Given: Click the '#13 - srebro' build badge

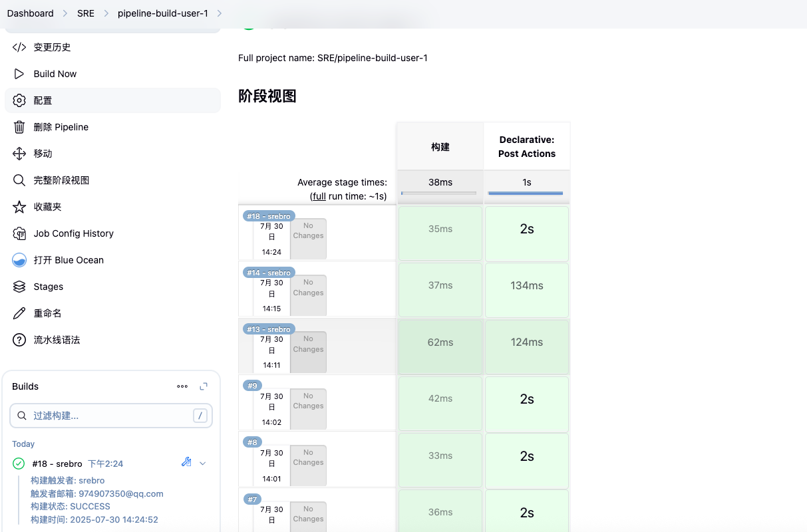Looking at the screenshot, I should pyautogui.click(x=269, y=329).
